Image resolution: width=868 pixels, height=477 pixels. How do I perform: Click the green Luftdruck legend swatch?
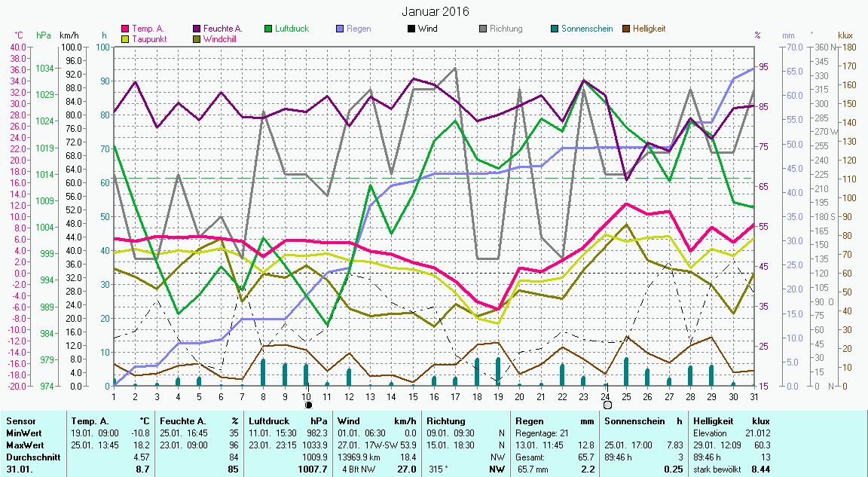[269, 29]
